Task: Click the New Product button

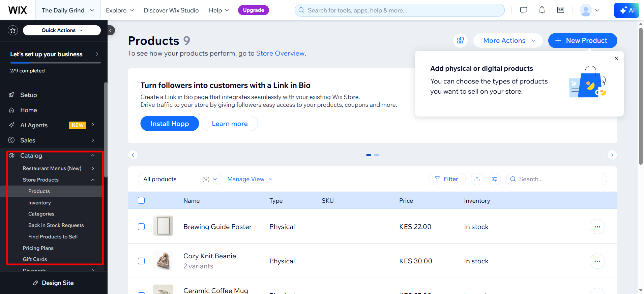Action: (583, 41)
